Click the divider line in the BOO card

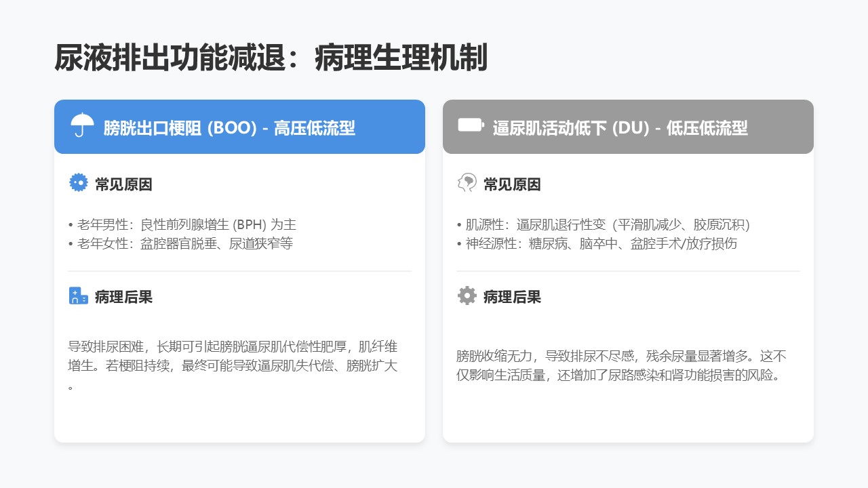[239, 271]
